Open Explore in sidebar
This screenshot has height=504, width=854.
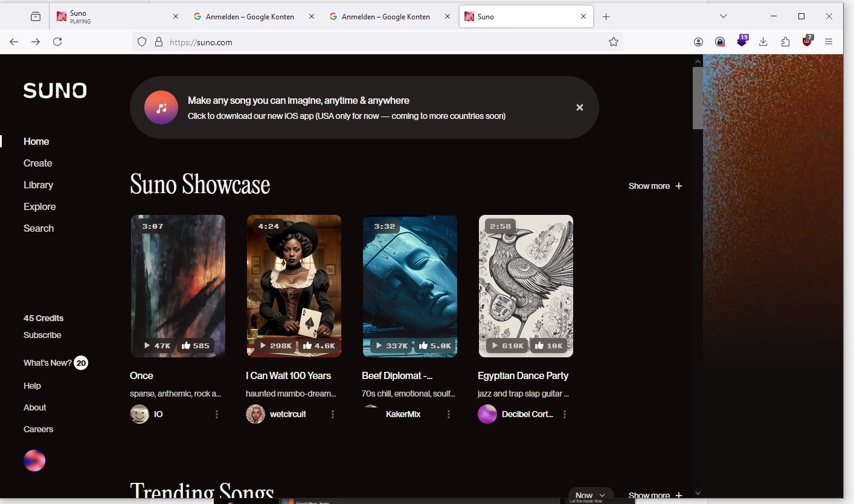pos(39,206)
